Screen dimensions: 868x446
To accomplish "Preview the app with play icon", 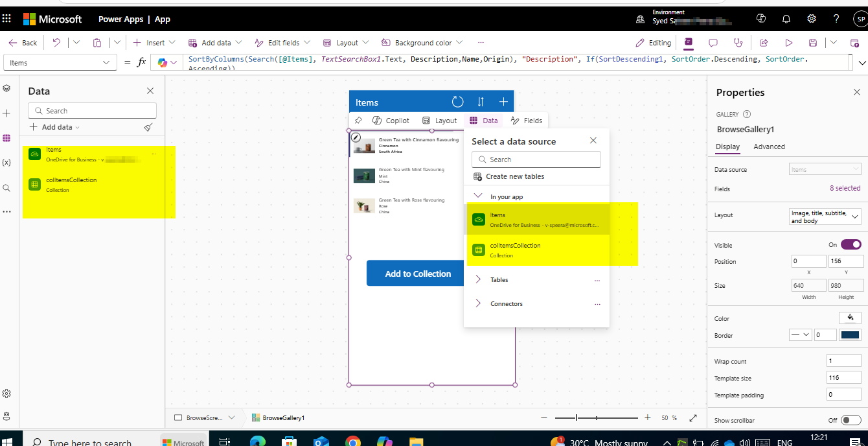I will point(788,43).
